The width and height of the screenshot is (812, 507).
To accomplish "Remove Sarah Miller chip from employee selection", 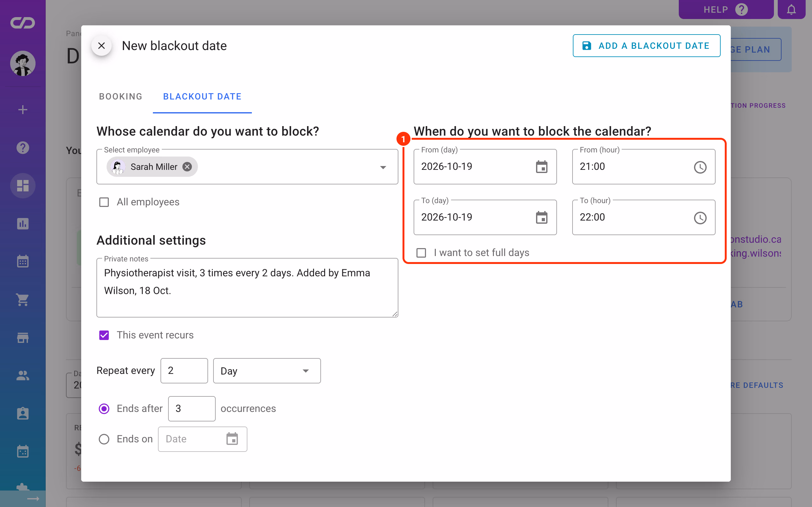I will (x=187, y=167).
